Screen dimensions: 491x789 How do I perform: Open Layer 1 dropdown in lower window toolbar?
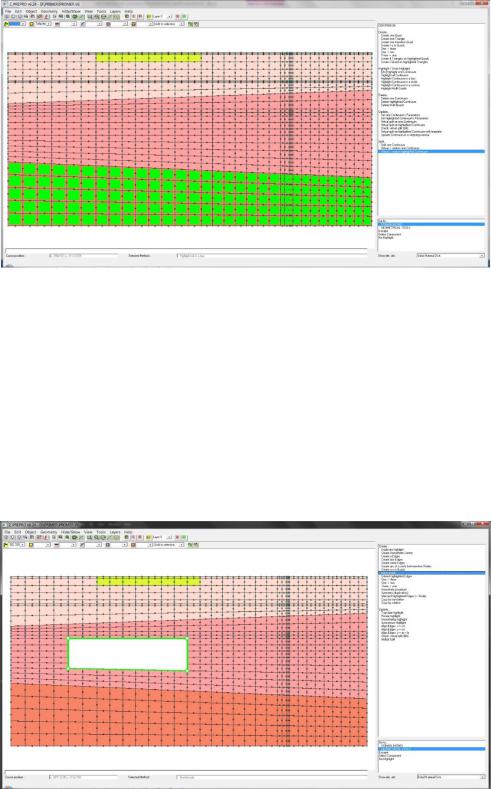point(160,538)
